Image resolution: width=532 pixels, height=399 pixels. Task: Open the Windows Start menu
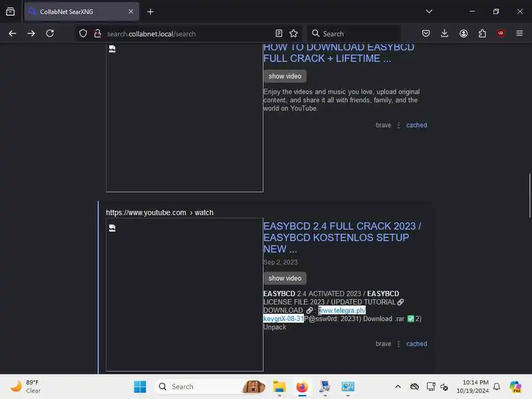coord(140,387)
